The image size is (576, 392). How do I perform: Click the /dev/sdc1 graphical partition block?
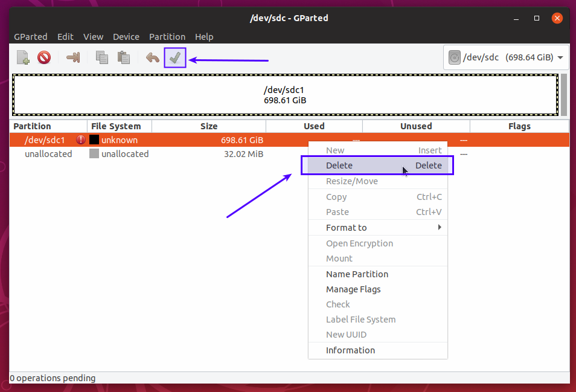285,95
